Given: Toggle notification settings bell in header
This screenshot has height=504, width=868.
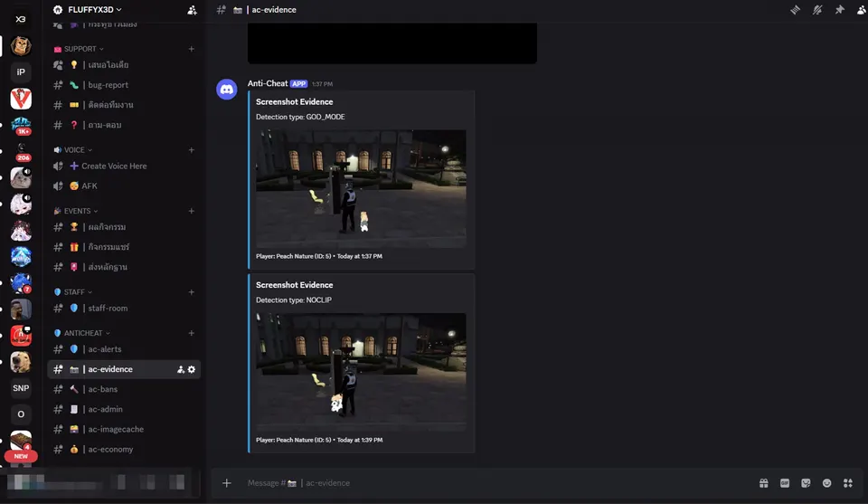Looking at the screenshot, I should pos(817,10).
